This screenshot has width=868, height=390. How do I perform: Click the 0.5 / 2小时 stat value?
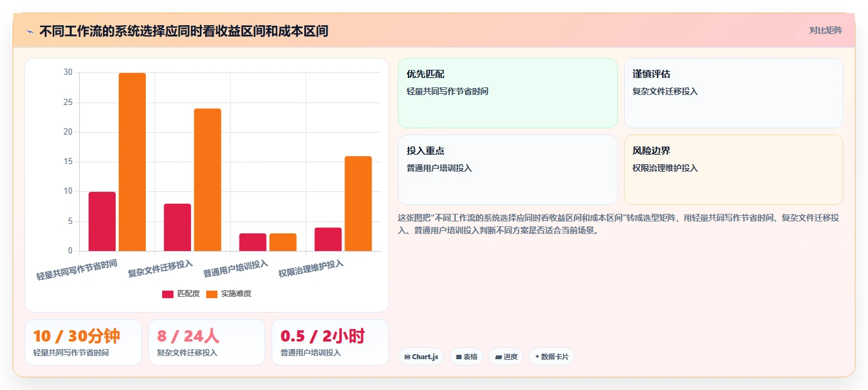pos(322,337)
